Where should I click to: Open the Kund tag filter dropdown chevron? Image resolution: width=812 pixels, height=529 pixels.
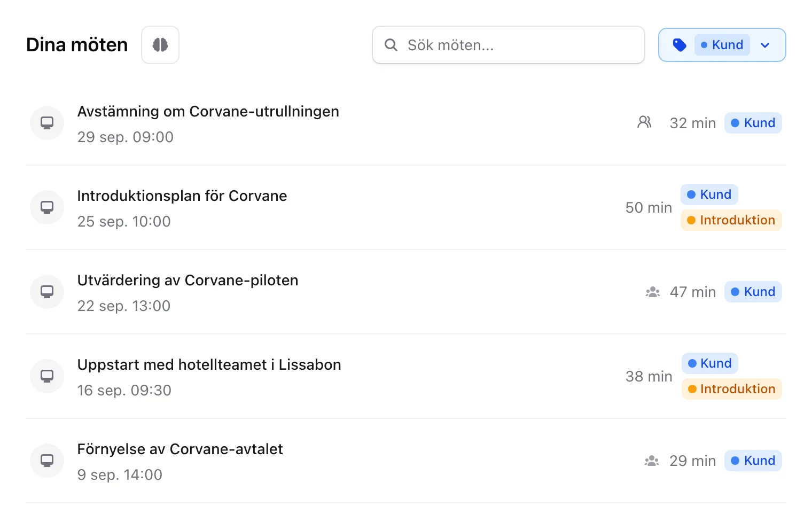pos(765,45)
